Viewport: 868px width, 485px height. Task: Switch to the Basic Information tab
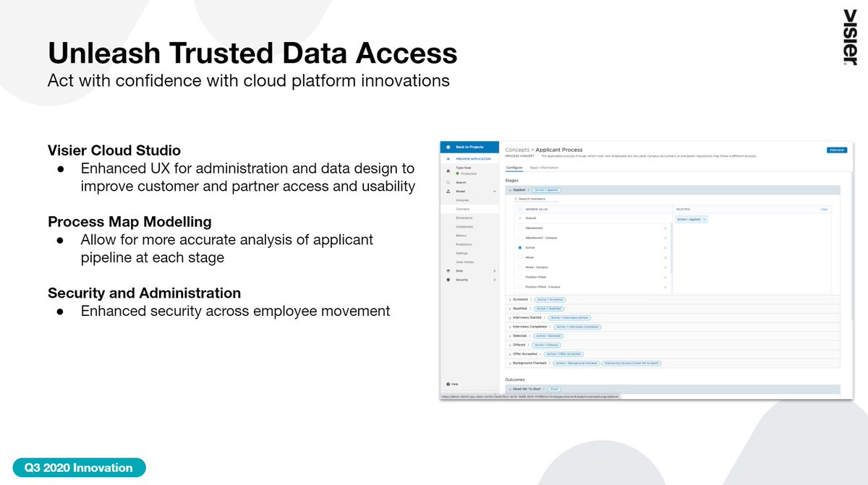(544, 168)
